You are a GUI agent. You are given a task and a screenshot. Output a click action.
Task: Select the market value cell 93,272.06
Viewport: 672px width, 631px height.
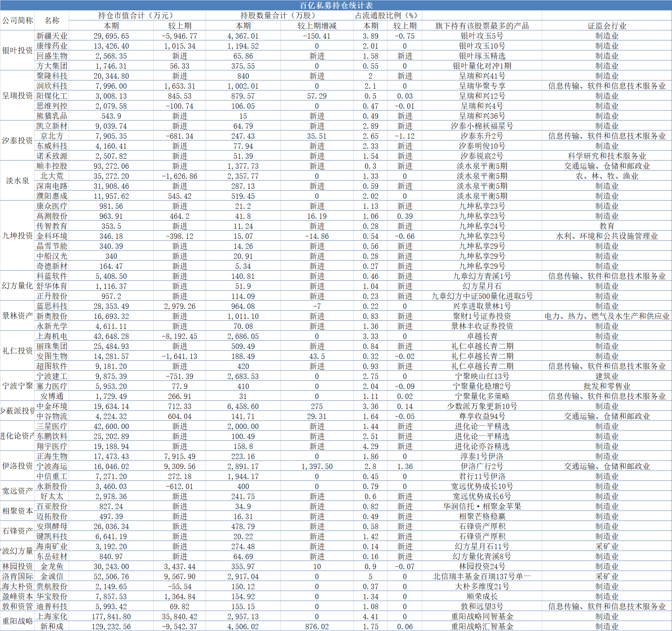point(111,166)
